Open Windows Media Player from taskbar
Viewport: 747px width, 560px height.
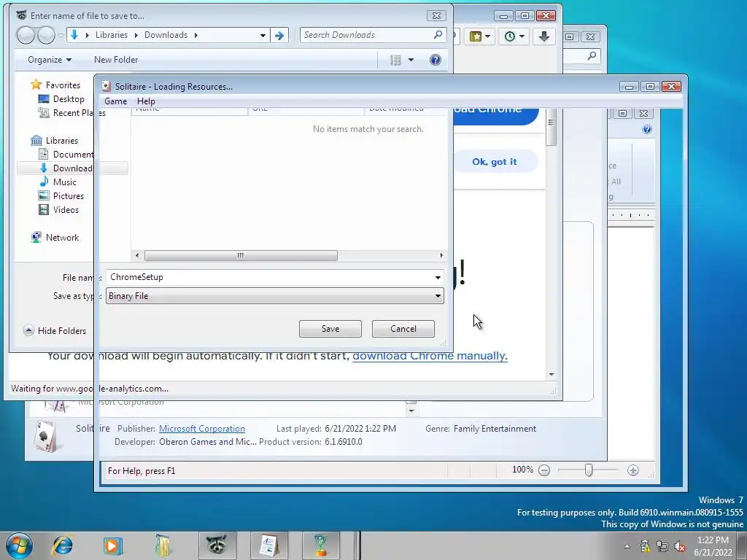[113, 545]
